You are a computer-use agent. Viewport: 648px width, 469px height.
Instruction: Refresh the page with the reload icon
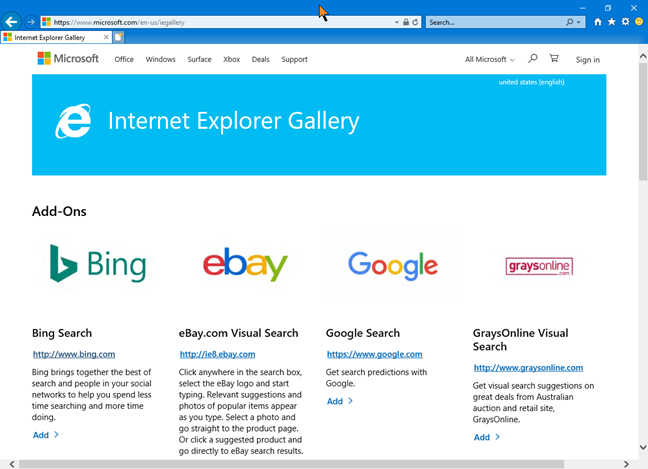point(415,22)
